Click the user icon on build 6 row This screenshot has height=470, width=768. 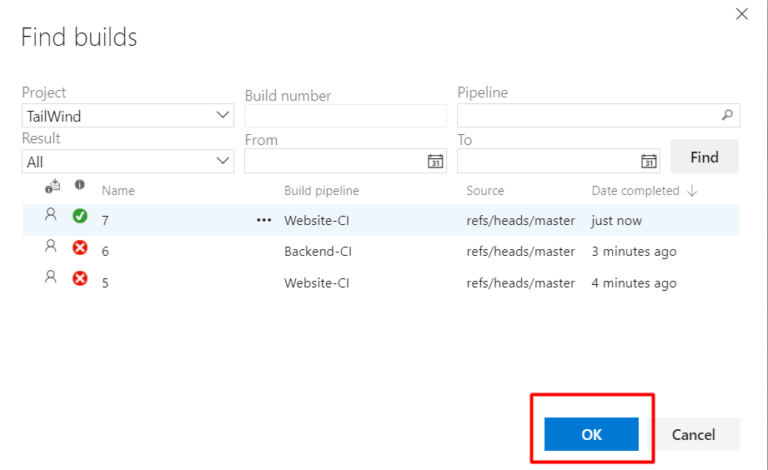[x=50, y=246]
